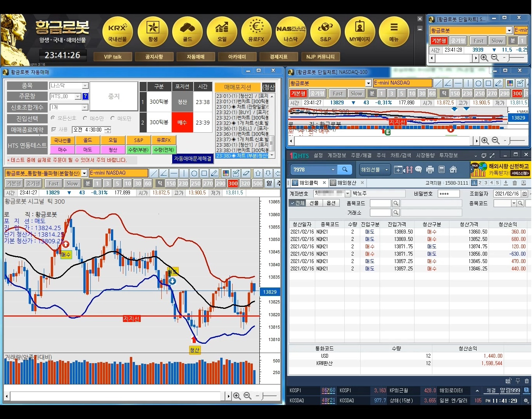This screenshot has width=532, height=419.
Task: Select the horizontal line tool in main chart
Action: [x=174, y=173]
